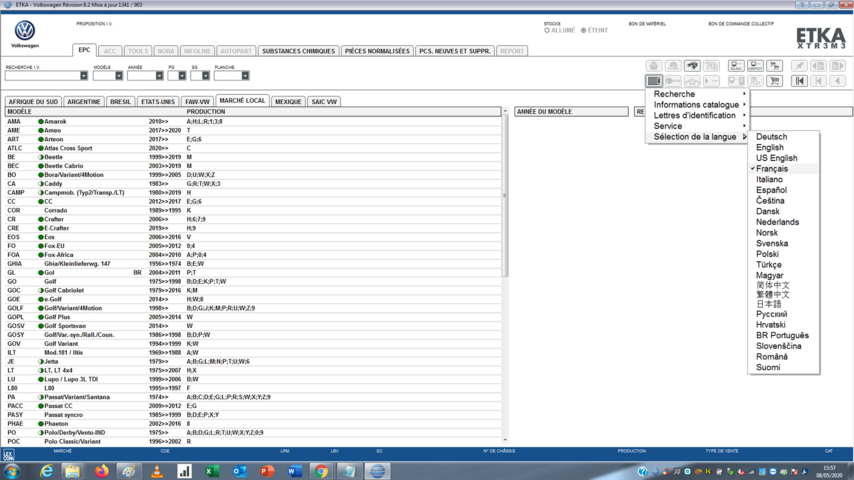Open Google Chrome from the taskbar

pyautogui.click(x=321, y=471)
